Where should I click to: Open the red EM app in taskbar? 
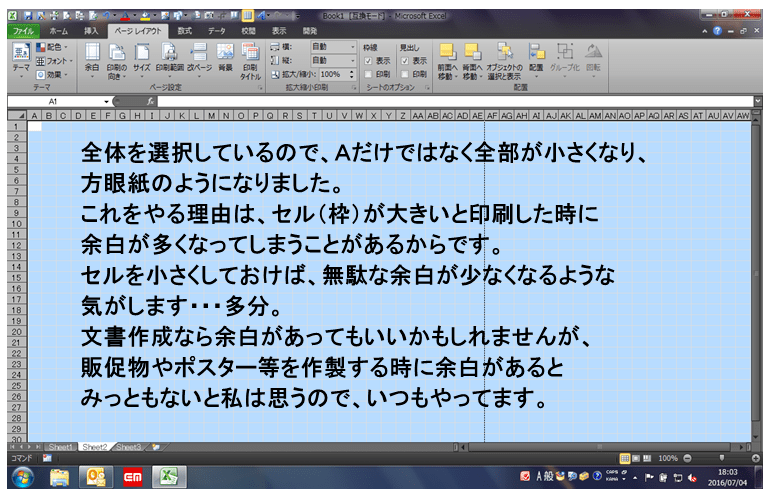tap(132, 477)
